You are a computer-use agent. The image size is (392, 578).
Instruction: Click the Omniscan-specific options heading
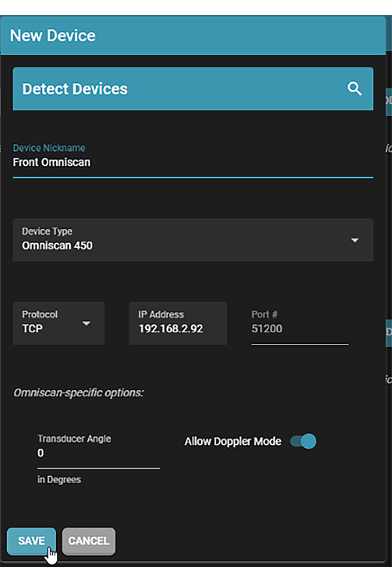point(78,393)
